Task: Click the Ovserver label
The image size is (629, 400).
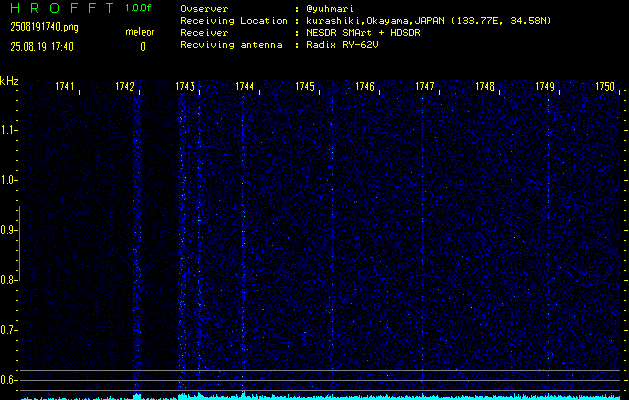Action: pyautogui.click(x=204, y=9)
